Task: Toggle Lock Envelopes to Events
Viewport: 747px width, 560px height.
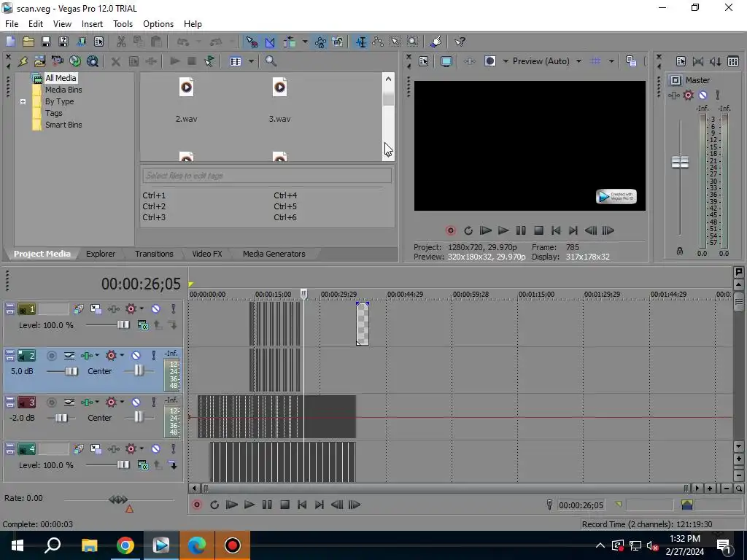Action: pos(320,42)
